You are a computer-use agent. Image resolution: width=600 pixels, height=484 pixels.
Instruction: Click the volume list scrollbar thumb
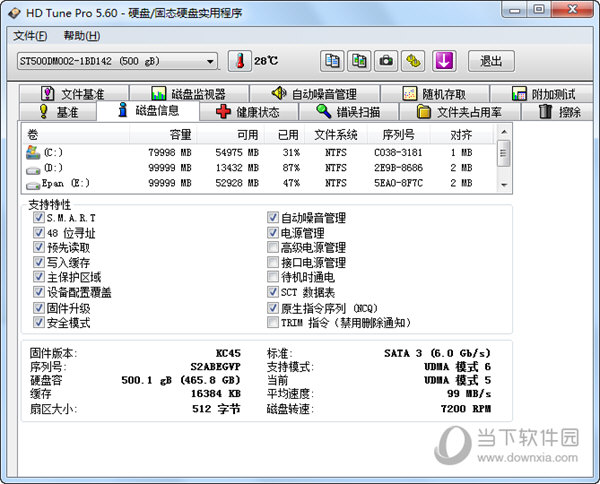pos(504,153)
